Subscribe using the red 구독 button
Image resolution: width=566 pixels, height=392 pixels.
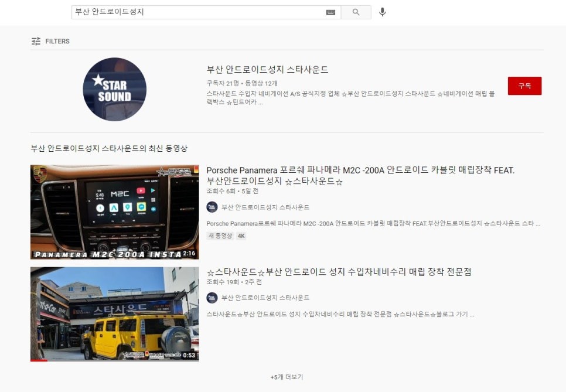tap(524, 86)
